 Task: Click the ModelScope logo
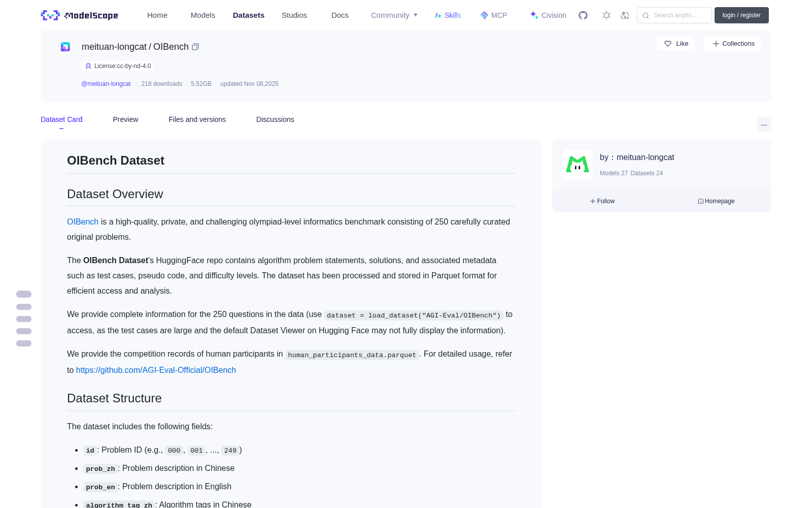point(79,15)
